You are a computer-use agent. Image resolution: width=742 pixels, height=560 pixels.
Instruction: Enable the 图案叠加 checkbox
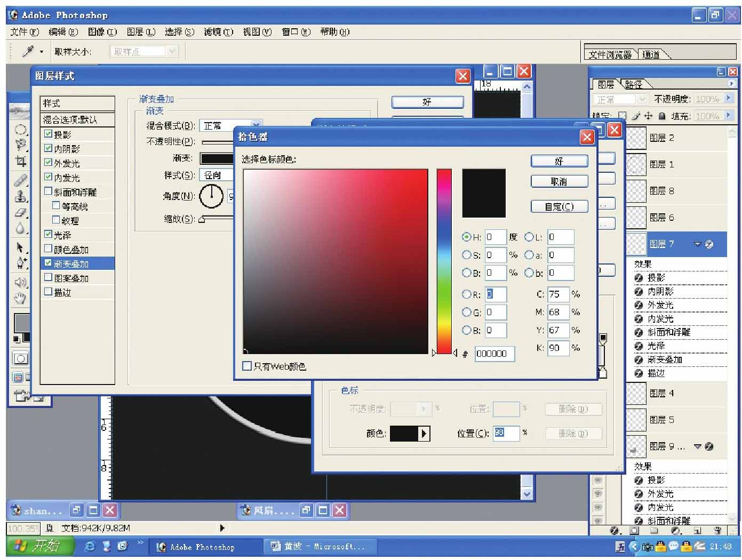click(49, 278)
